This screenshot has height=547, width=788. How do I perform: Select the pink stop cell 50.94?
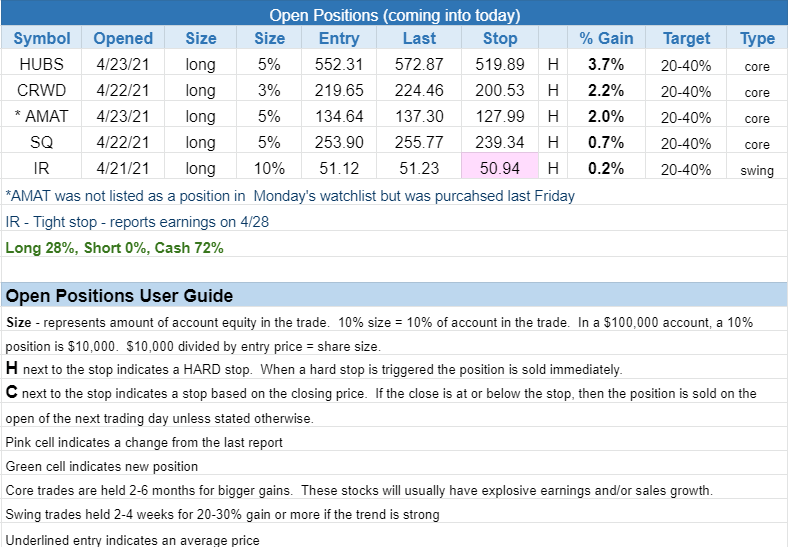click(x=500, y=168)
